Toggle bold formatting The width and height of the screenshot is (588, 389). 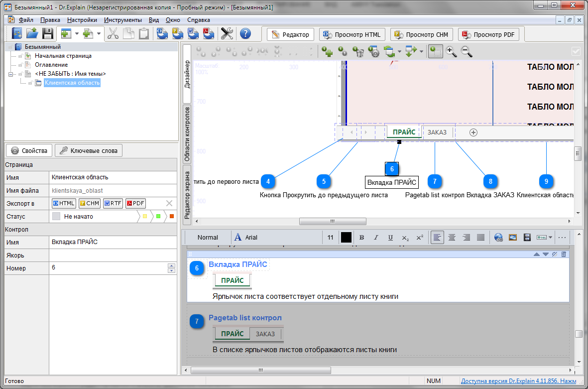click(x=361, y=238)
